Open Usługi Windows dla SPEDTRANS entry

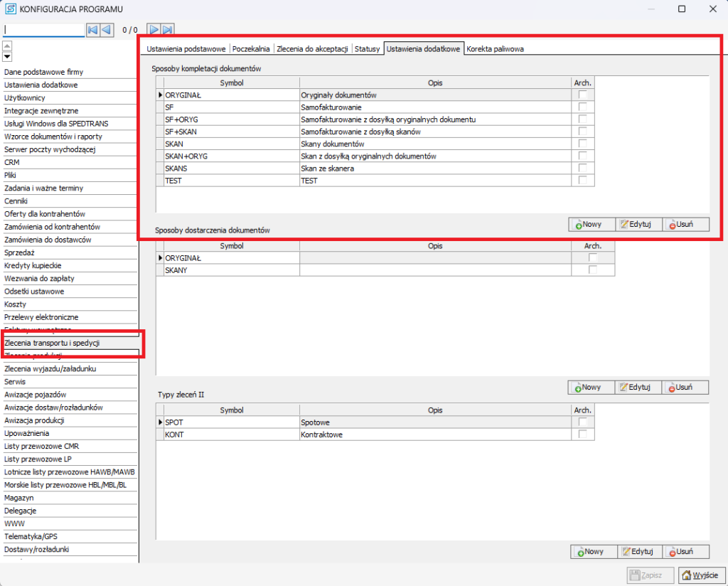click(x=70, y=124)
